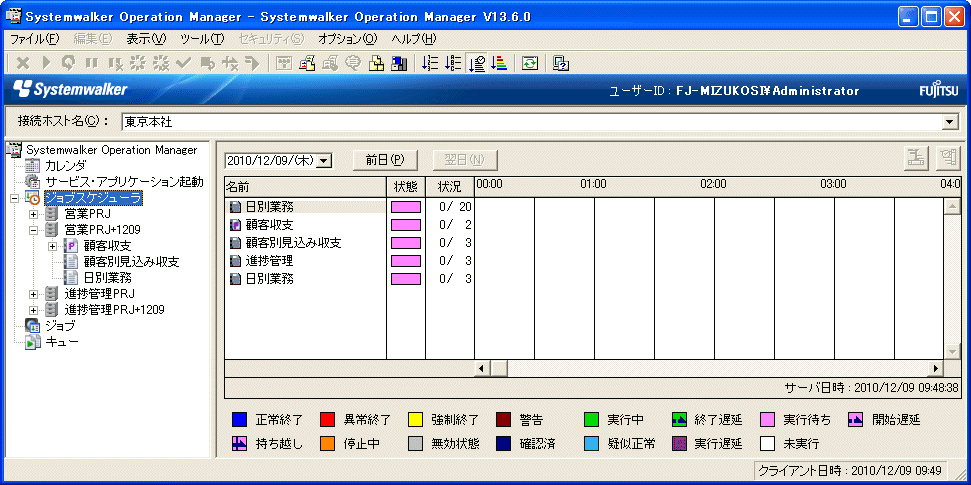Click the sort by colored bars toolbar icon
This screenshot has width=971, height=485.
(x=499, y=63)
